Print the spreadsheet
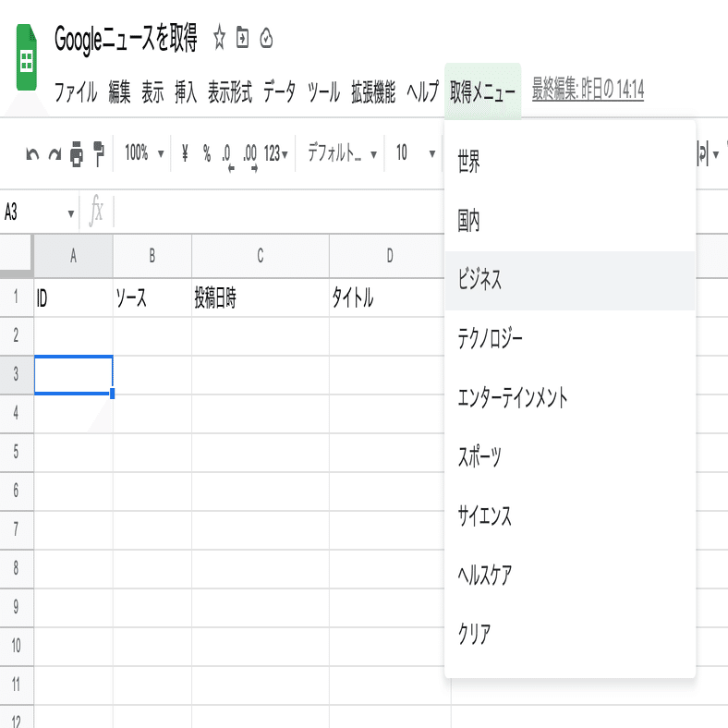 tap(77, 153)
